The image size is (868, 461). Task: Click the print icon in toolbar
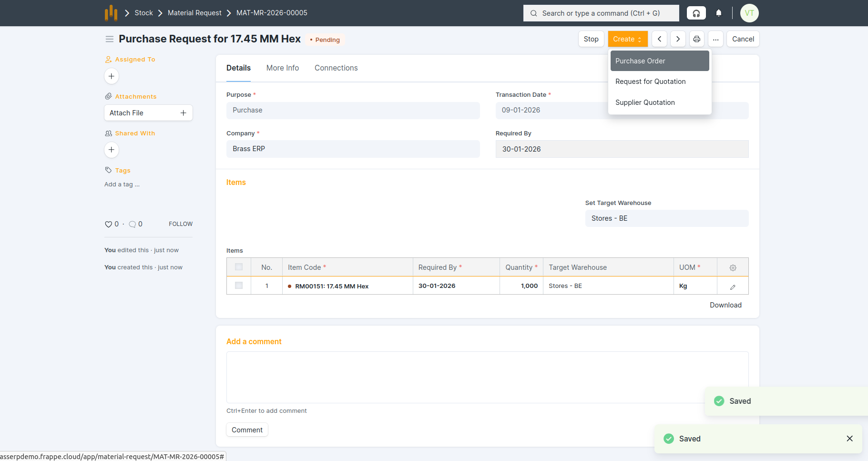[696, 39]
